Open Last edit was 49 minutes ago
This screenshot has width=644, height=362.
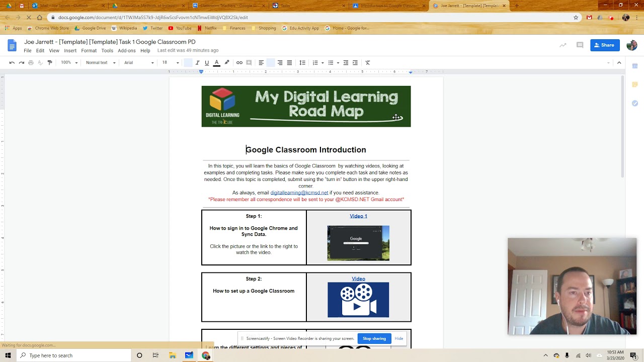pyautogui.click(x=188, y=50)
